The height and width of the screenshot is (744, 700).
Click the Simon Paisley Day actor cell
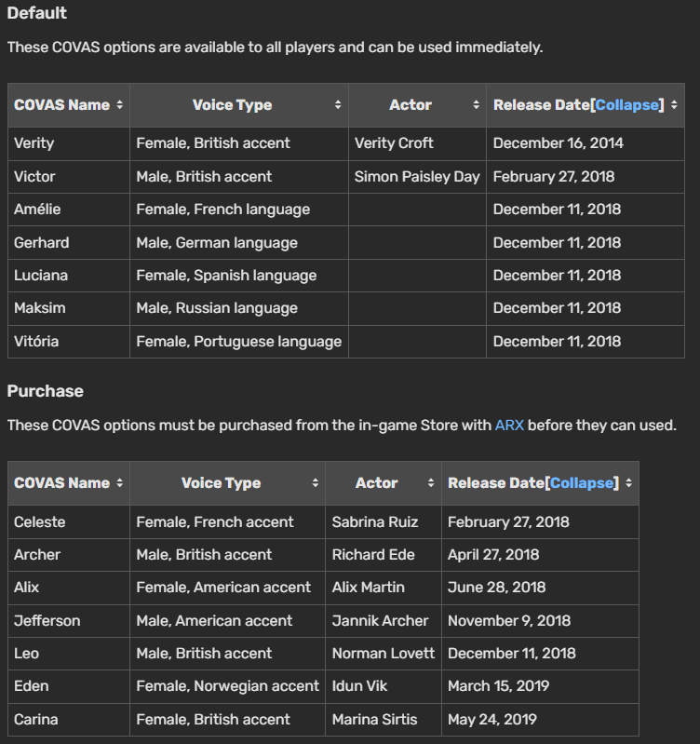(x=417, y=177)
